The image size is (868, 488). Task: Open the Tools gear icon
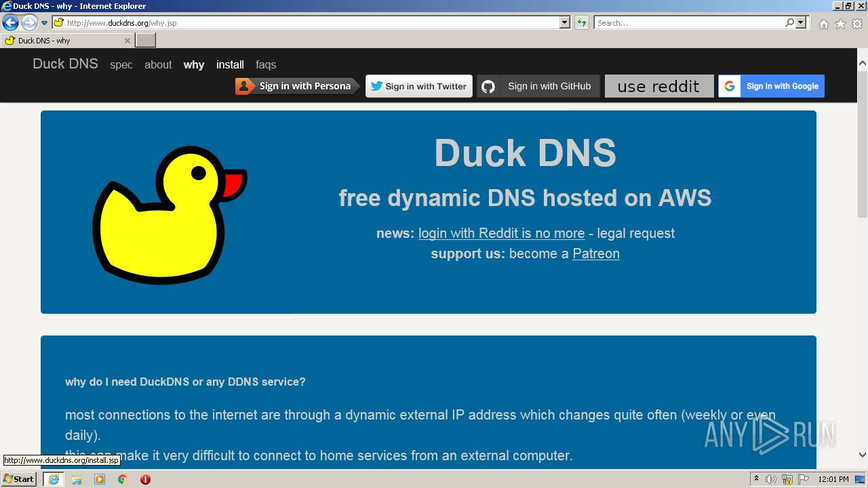click(857, 24)
